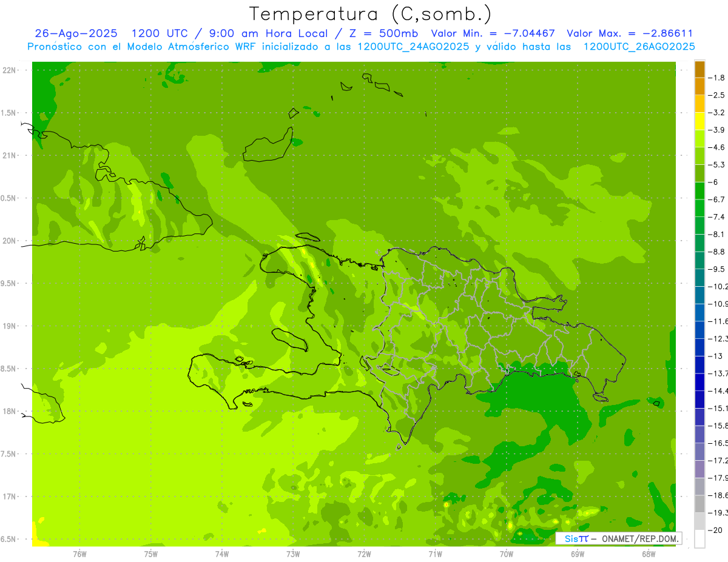Click the '68W' longitude axis label
The image size is (728, 562).
click(x=648, y=554)
